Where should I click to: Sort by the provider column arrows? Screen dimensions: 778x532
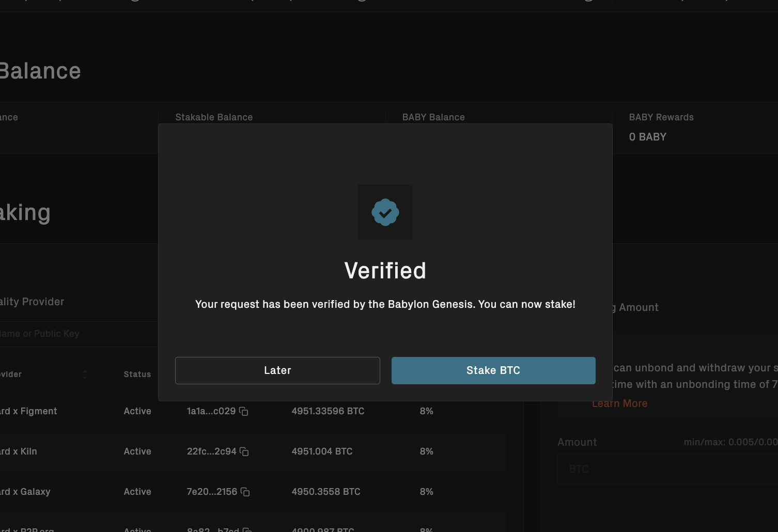pyautogui.click(x=85, y=374)
